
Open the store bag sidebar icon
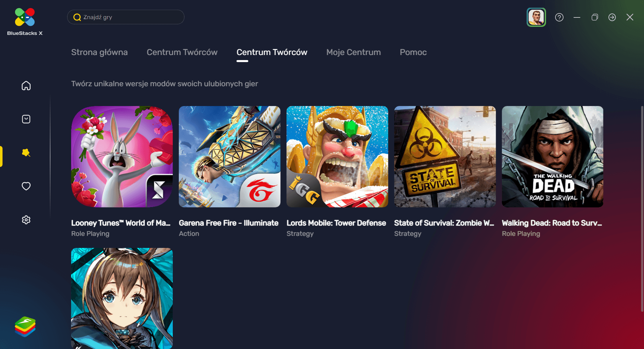26,119
